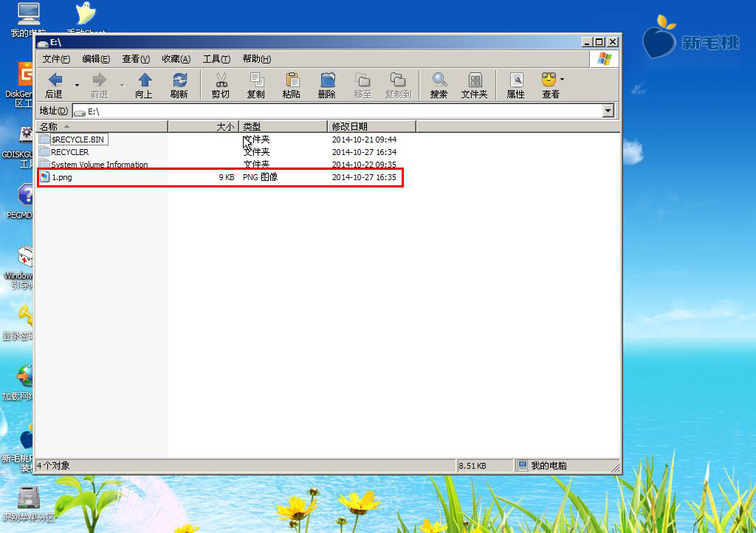
Task: Select the $RECYCLE.BIN folder
Action: click(78, 140)
